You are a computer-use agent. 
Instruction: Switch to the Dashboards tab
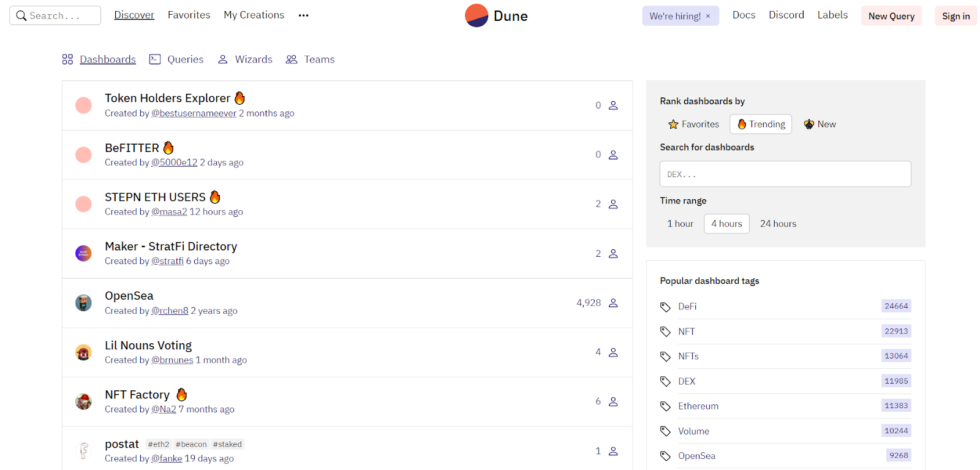click(x=108, y=59)
